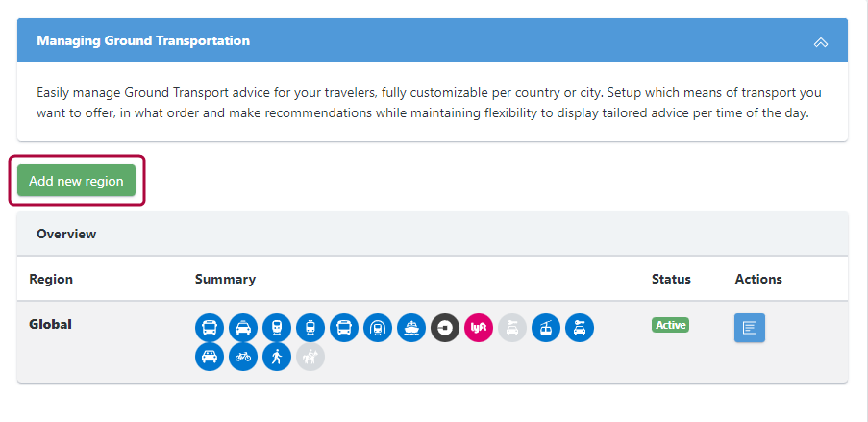Click the Add new region button

76,181
